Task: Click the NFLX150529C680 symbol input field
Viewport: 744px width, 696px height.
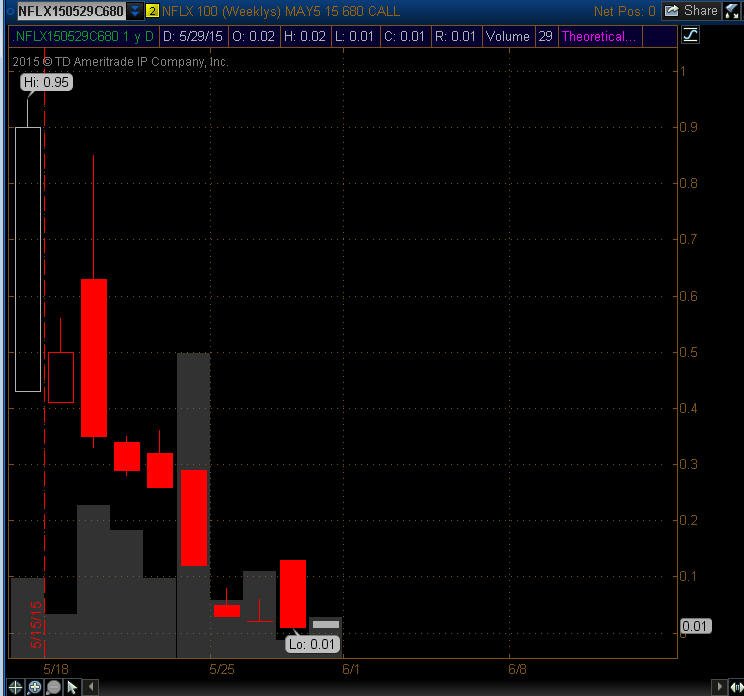Action: pos(71,11)
